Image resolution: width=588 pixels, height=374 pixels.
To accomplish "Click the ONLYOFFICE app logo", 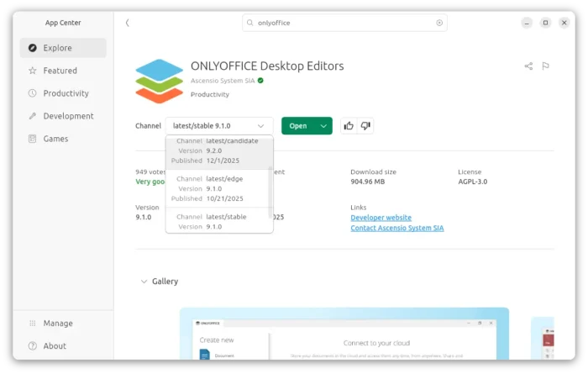I will pyautogui.click(x=159, y=80).
